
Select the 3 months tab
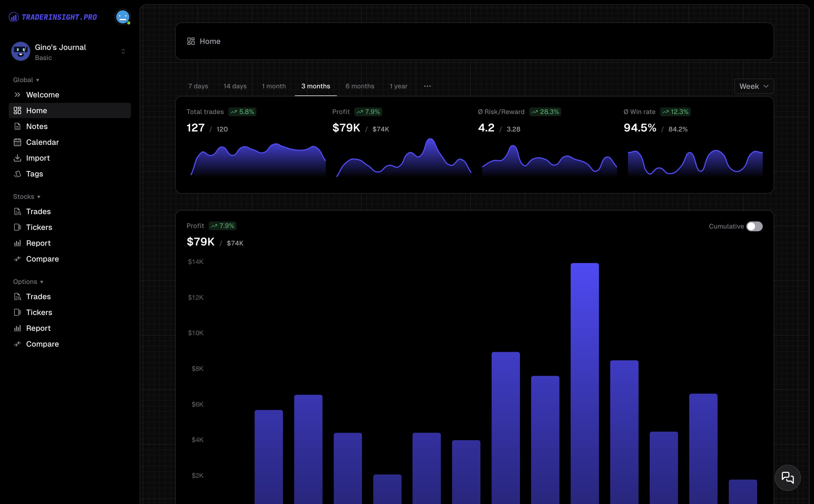click(316, 86)
